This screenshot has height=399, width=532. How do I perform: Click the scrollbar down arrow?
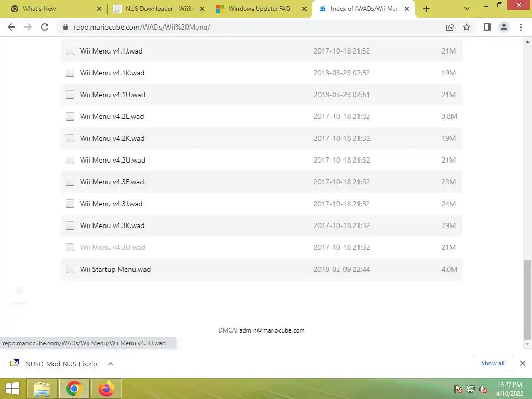coord(527,344)
